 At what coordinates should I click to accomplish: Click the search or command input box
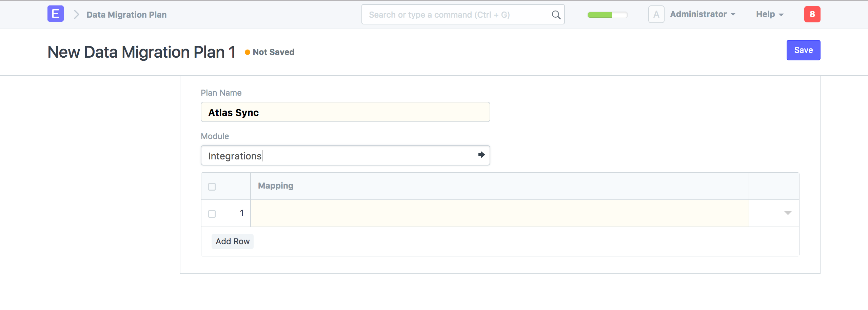click(458, 15)
